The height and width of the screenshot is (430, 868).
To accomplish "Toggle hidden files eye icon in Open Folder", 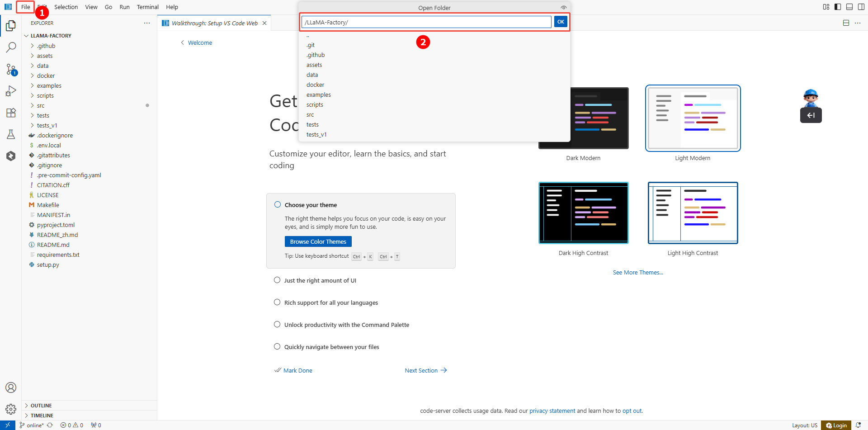I will click(563, 8).
